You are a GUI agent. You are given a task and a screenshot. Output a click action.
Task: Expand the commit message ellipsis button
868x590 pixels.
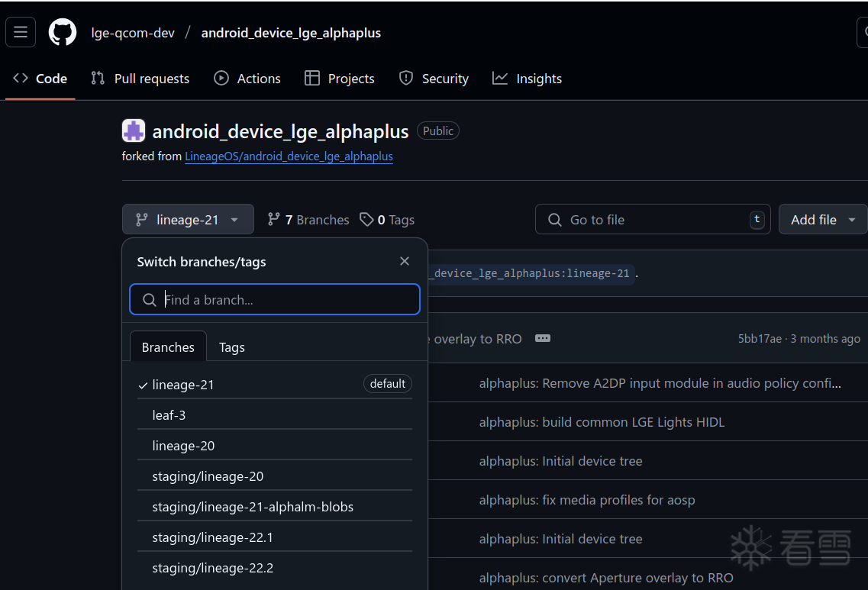543,338
